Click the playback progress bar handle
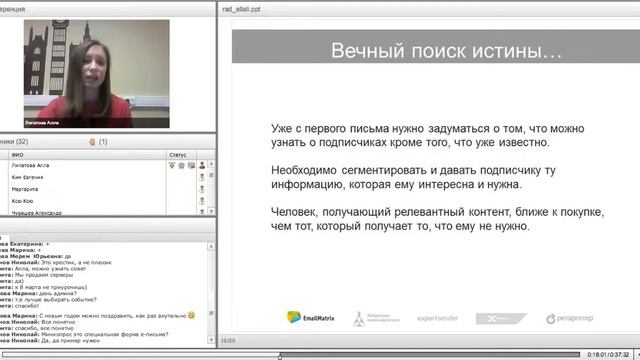Image resolution: width=640 pixels, height=360 pixels. click(x=280, y=356)
